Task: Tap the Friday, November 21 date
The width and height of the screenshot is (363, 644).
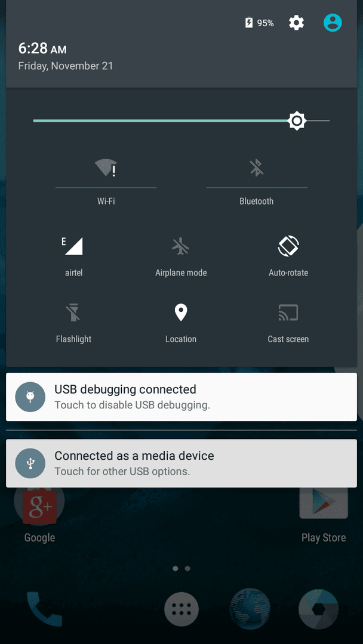Action: click(66, 66)
